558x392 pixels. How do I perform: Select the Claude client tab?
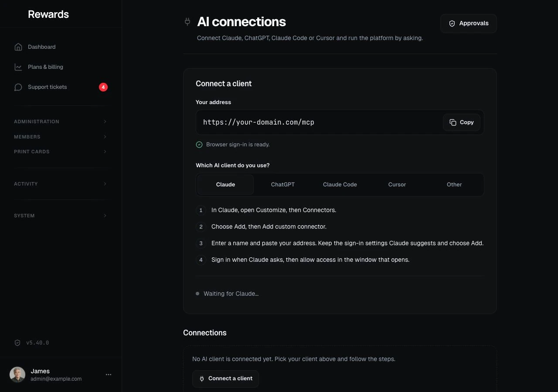coord(225,185)
